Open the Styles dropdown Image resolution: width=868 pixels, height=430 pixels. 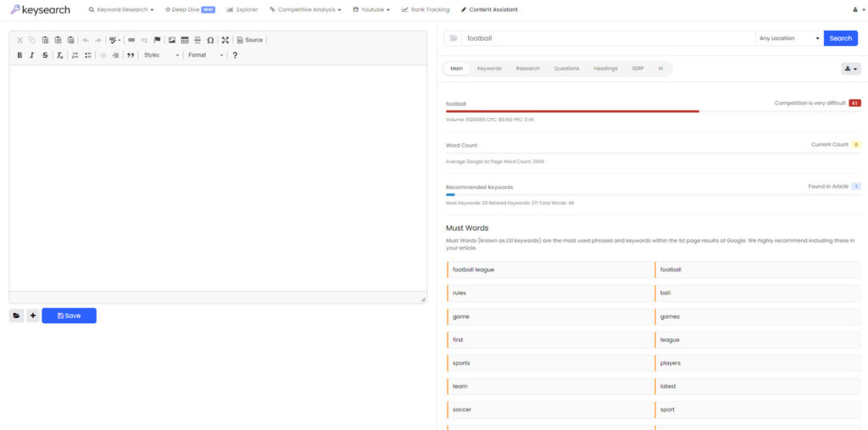161,55
